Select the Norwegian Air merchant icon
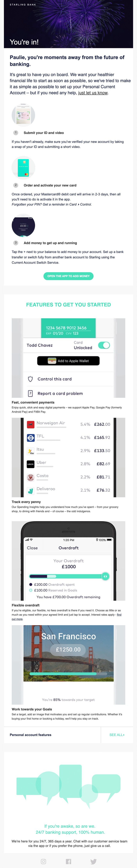 (31, 424)
